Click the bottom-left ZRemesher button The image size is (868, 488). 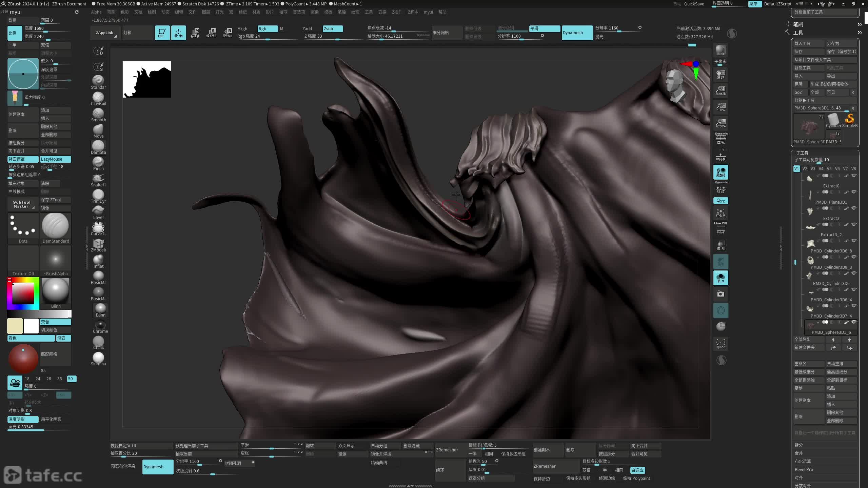447,450
